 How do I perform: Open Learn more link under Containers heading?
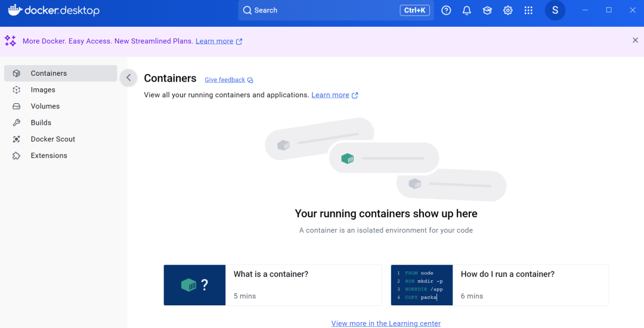[330, 95]
